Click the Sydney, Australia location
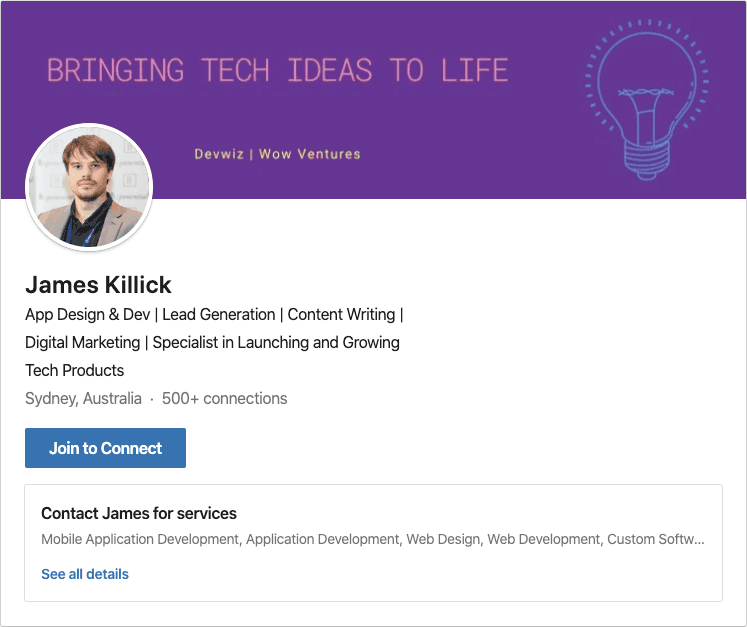This screenshot has width=747, height=627. (83, 398)
